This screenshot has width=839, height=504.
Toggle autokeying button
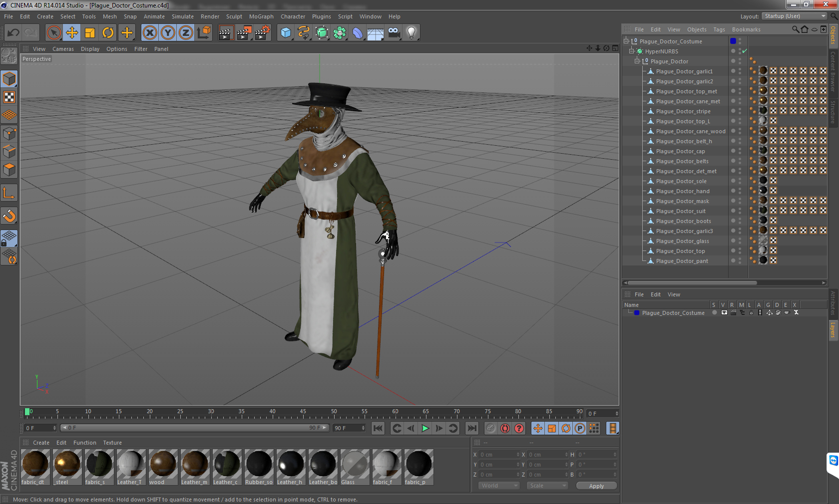point(505,428)
